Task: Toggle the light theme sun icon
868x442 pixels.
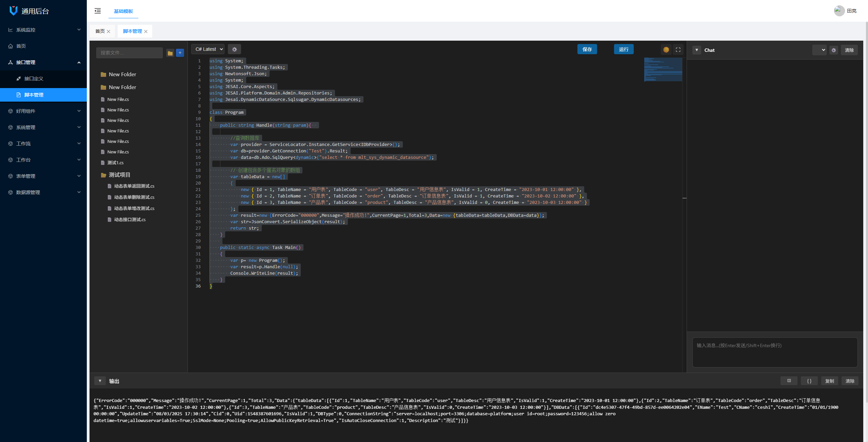Action: tap(666, 49)
